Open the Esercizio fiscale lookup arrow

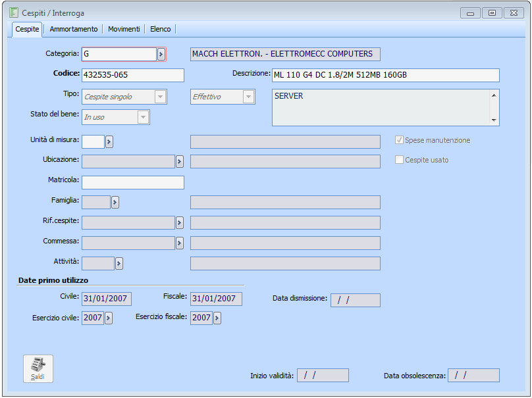click(217, 318)
